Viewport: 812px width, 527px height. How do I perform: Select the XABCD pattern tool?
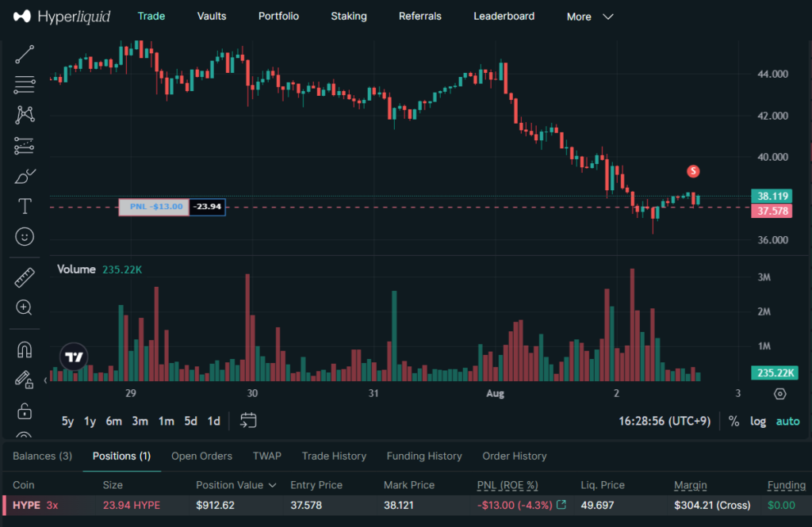point(25,115)
